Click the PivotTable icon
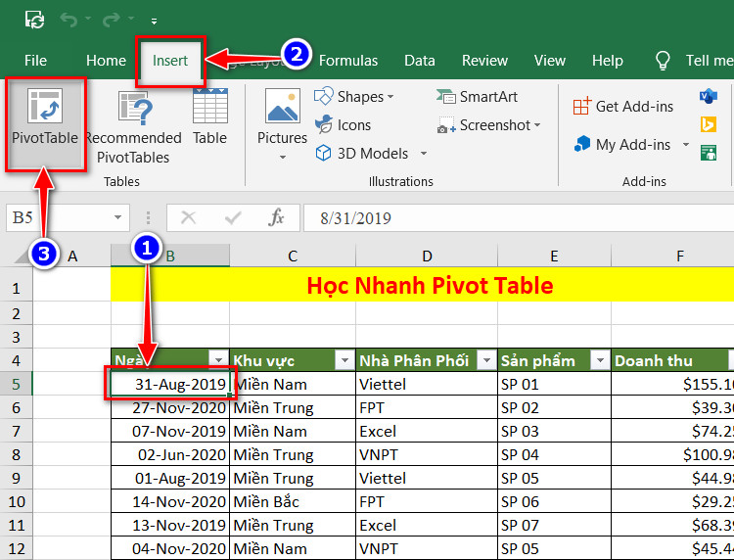Screen dimensions: 734x560 pyautogui.click(x=45, y=106)
